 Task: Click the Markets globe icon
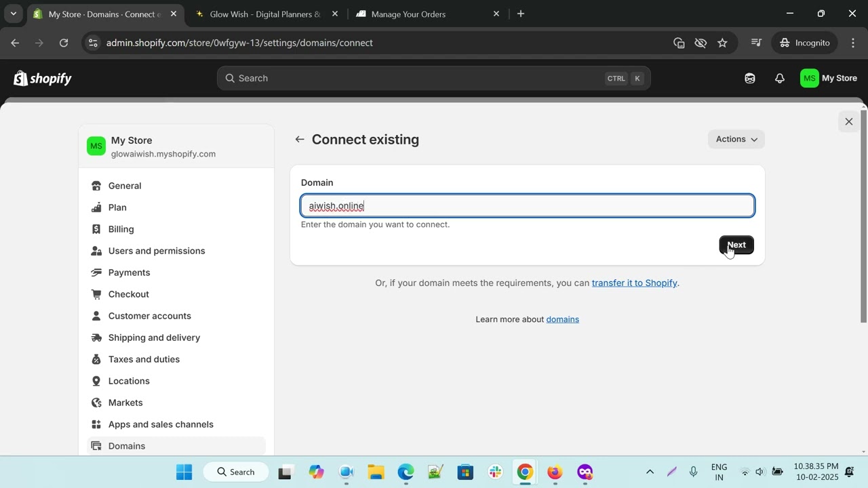point(96,403)
